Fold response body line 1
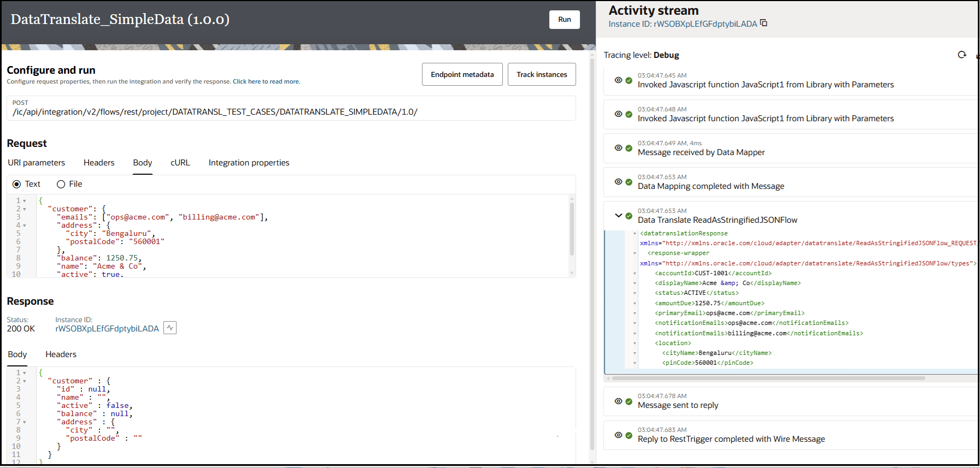 tap(25, 373)
